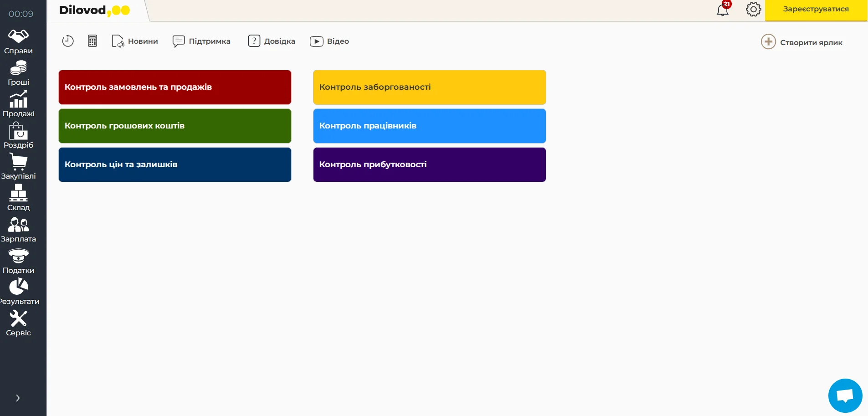Click the Зареєструватися button

point(816,10)
